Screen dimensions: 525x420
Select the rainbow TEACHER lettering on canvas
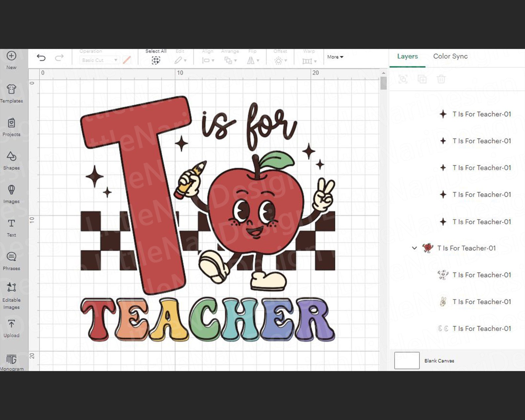click(x=208, y=319)
